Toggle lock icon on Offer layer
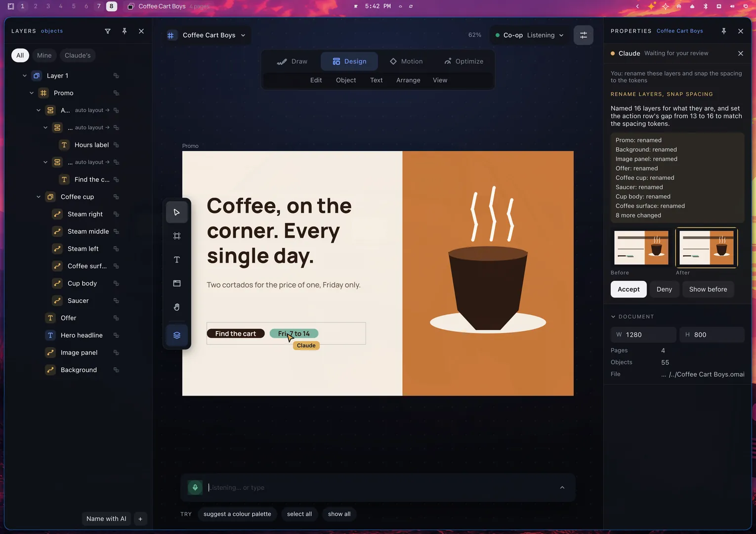This screenshot has width=756, height=534. (x=116, y=318)
